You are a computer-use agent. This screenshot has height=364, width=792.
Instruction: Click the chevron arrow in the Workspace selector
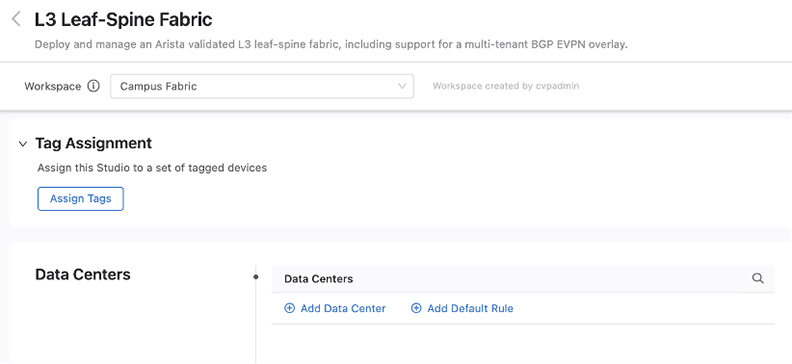(402, 86)
